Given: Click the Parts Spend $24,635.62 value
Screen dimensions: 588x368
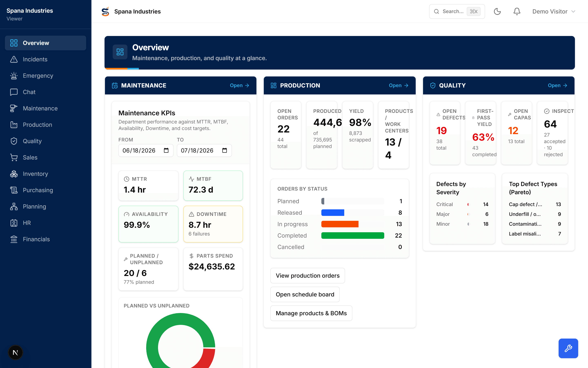Looking at the screenshot, I should click(x=212, y=267).
